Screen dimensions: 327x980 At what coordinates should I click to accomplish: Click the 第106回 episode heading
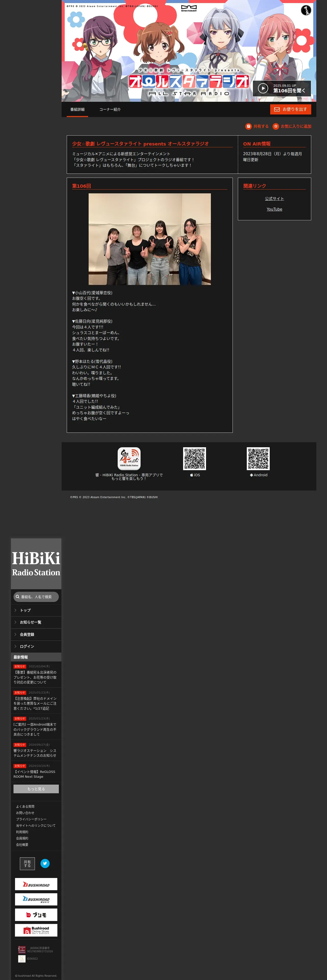pos(81,186)
